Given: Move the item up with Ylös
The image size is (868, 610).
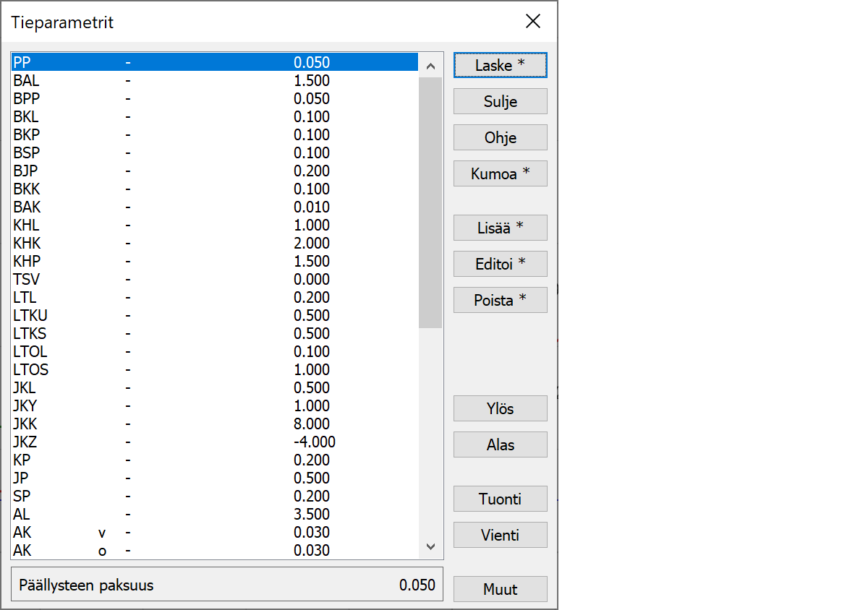Looking at the screenshot, I should [x=500, y=408].
